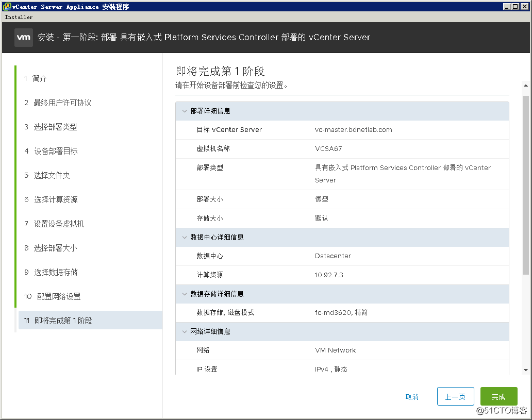Collapse the 数据中心详细信息 section chevron
Viewport: 532px width, 420px height.
click(x=185, y=237)
